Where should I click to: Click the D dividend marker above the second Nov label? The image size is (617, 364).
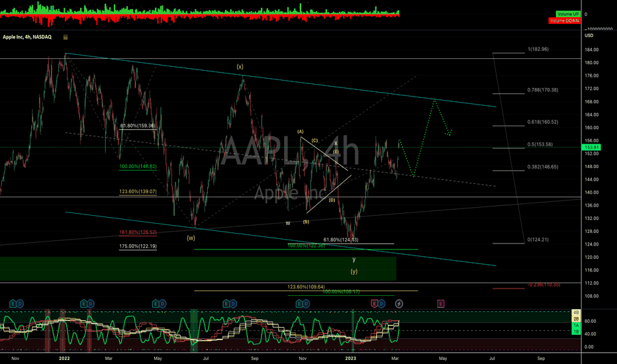pos(306,303)
